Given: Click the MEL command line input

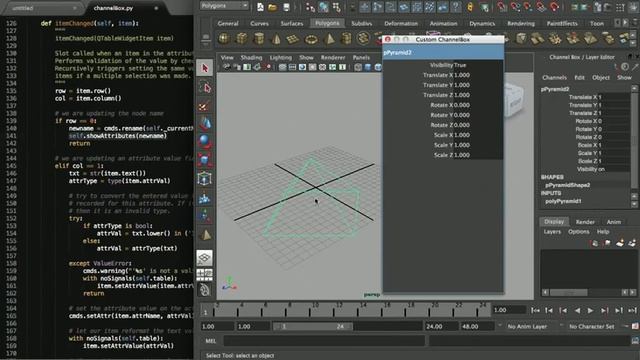Looking at the screenshot, I should tap(324, 341).
